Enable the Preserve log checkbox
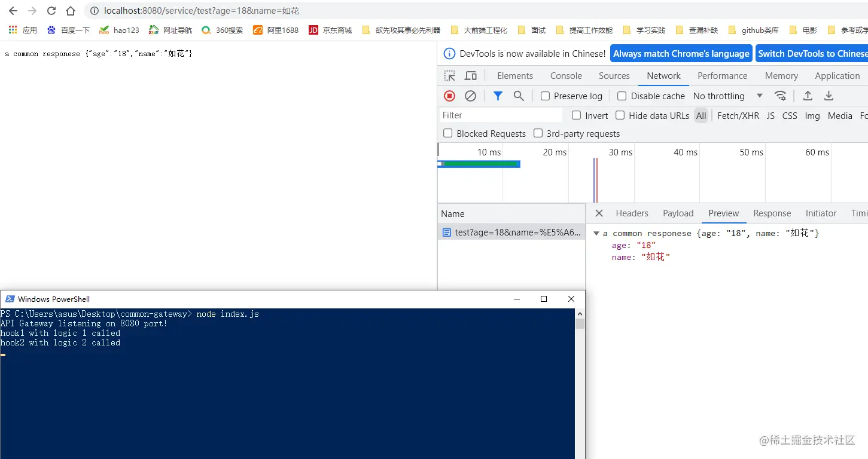Viewport: 868px width, 459px height. pos(545,96)
